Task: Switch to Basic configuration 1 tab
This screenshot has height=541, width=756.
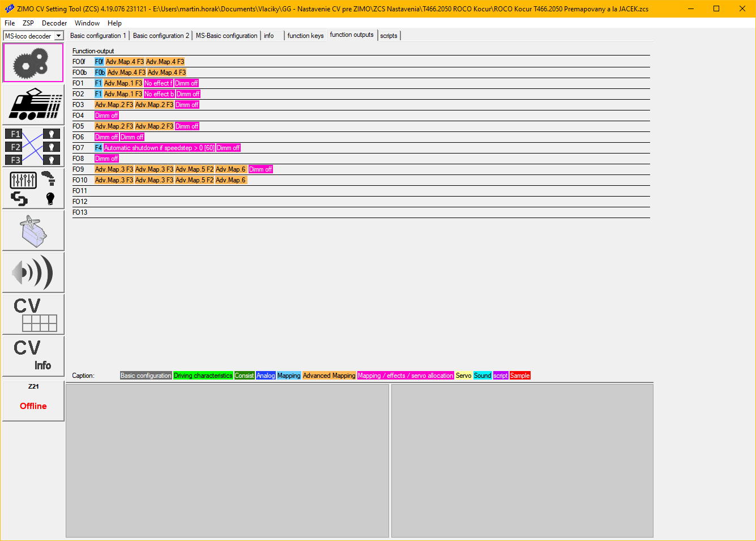Action: point(98,36)
